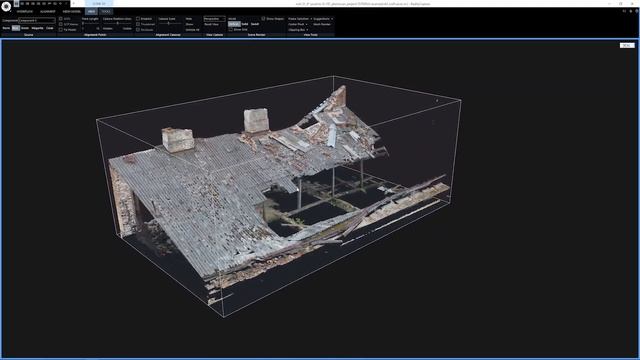Choose Magenta in the Source group
The height and width of the screenshot is (360, 640).
[x=38, y=28]
